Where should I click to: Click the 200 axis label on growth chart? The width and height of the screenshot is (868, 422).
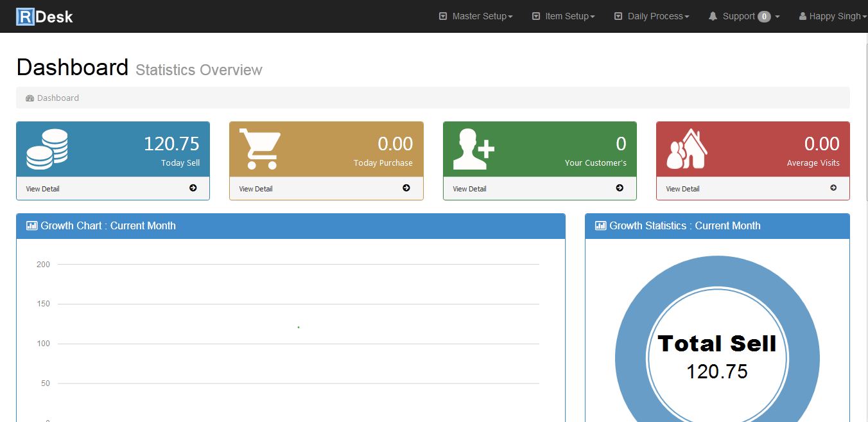click(x=43, y=264)
